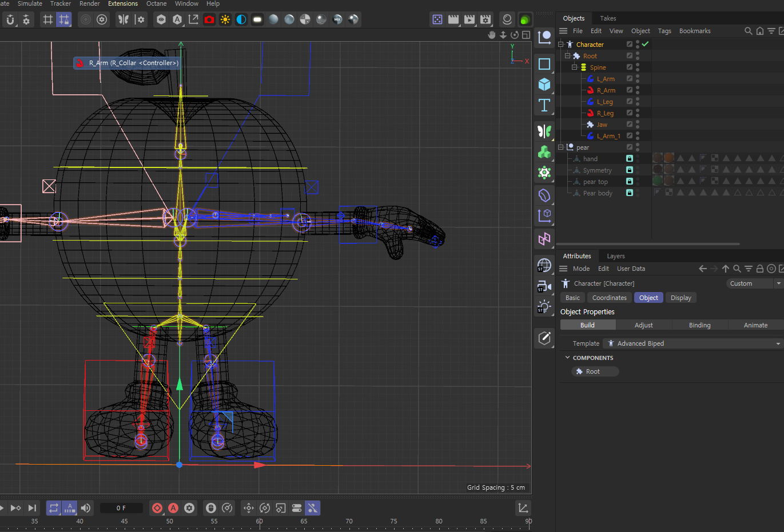Click the clapperboard Render View icon
784x532 pixels.
(x=453, y=20)
